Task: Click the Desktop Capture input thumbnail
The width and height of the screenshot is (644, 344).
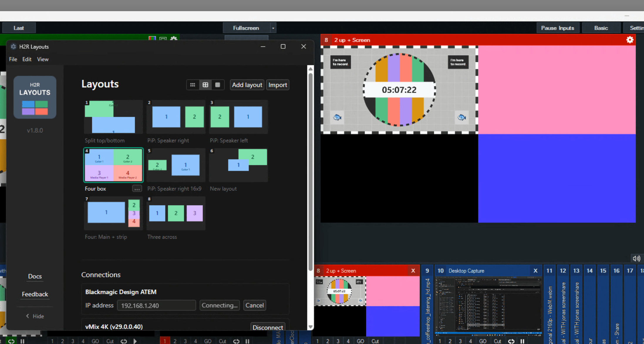Action: [x=488, y=306]
